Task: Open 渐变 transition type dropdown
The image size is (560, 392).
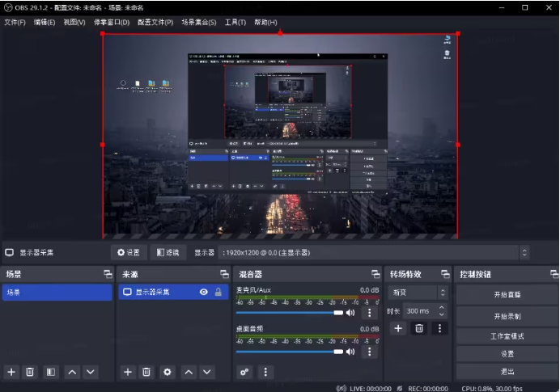Action: pos(418,293)
